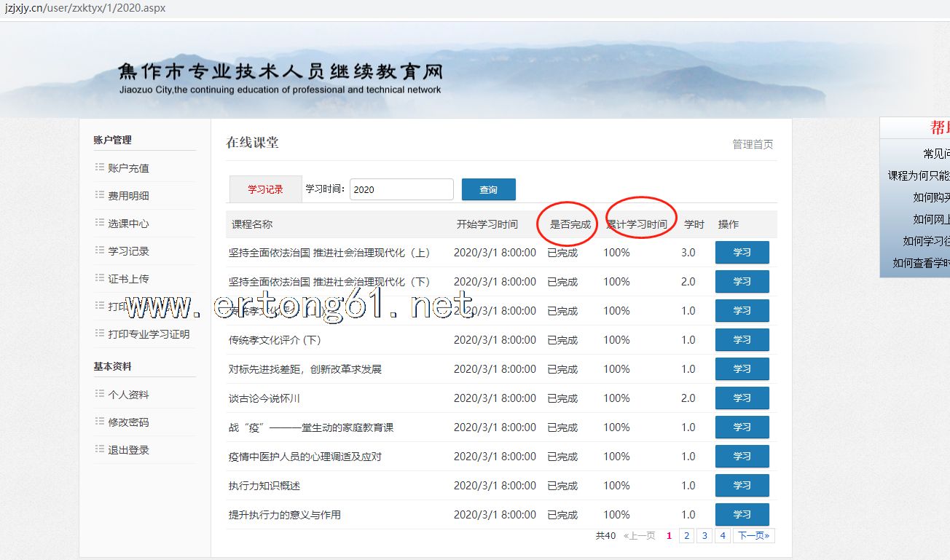The width and height of the screenshot is (950, 560).
Task: Open 学习记录 in the left sidebar
Action: (128, 251)
